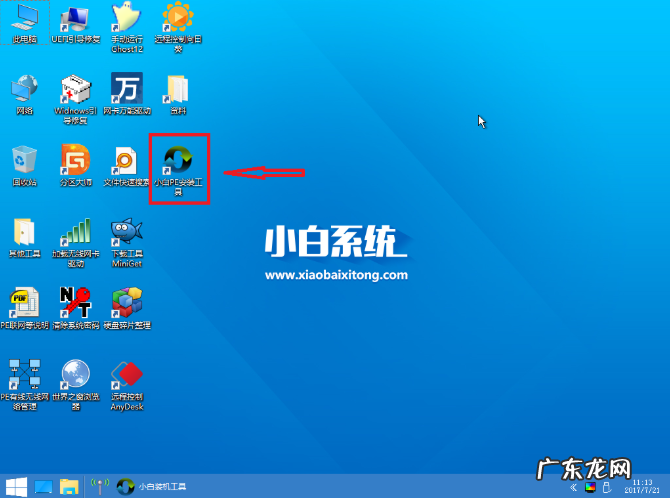Select the 此电脑 computer icon
670x498 pixels.
pos(24,18)
